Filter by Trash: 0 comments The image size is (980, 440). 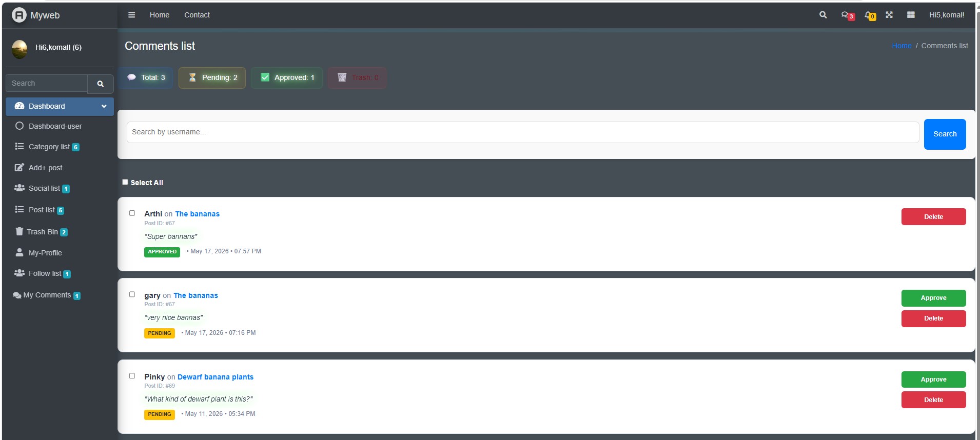(x=357, y=78)
